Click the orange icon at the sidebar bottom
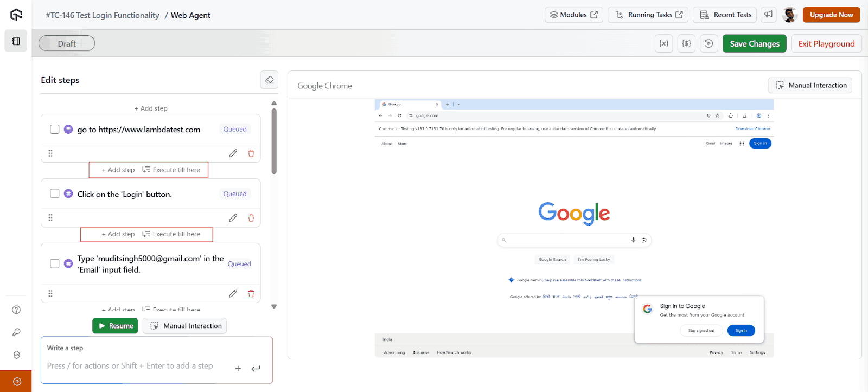 pyautogui.click(x=16, y=381)
